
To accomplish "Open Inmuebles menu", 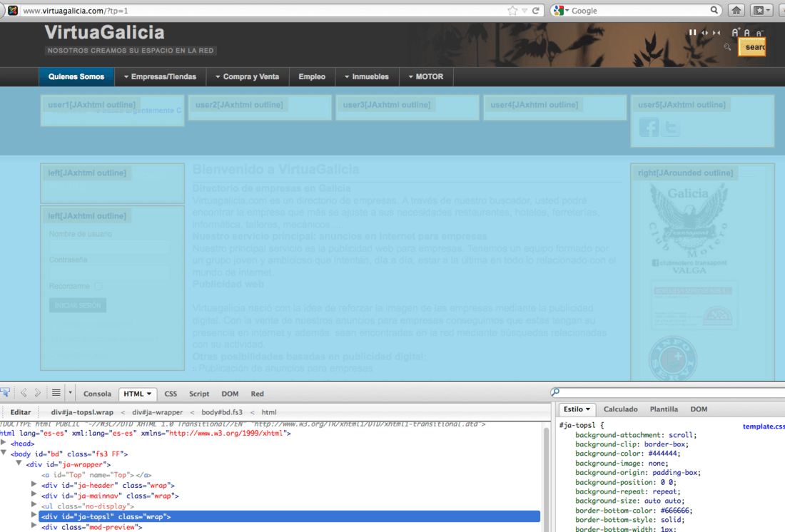I will (367, 76).
